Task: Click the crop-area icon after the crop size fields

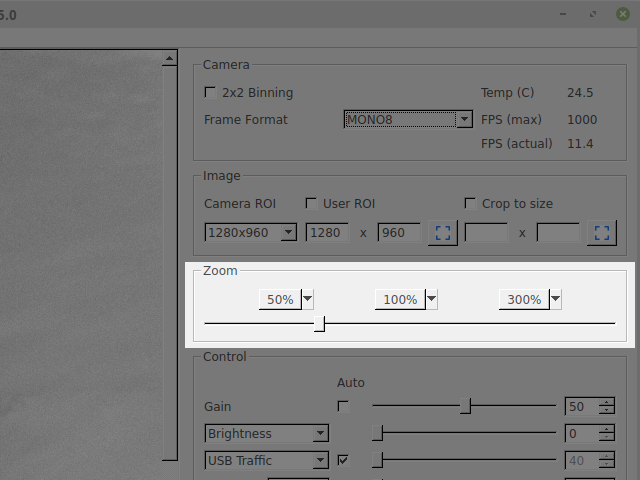Action: pos(602,233)
